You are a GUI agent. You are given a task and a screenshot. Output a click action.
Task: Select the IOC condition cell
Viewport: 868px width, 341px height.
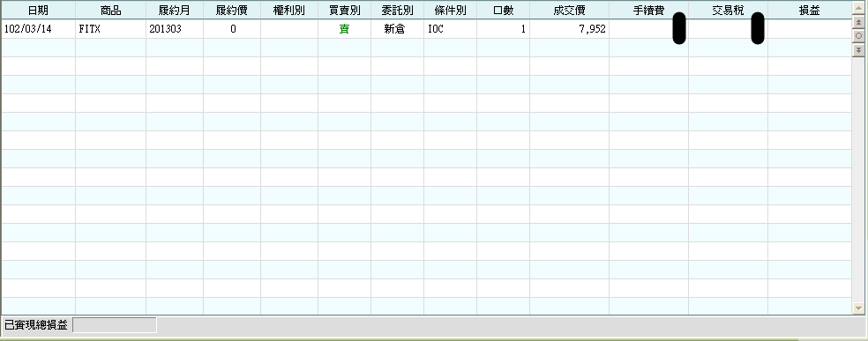click(450, 29)
